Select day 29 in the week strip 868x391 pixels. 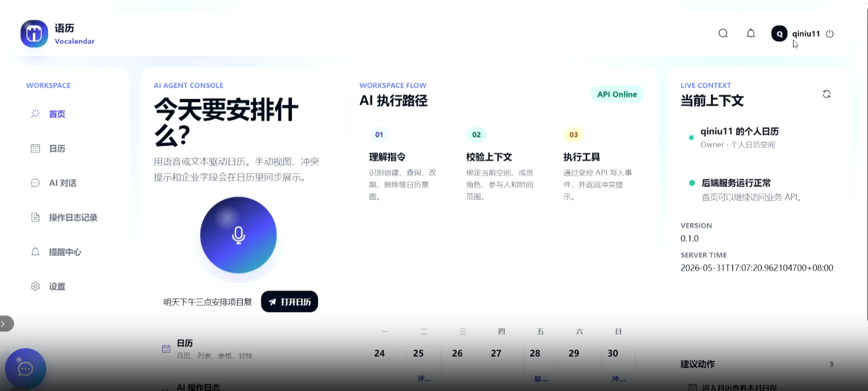point(574,354)
